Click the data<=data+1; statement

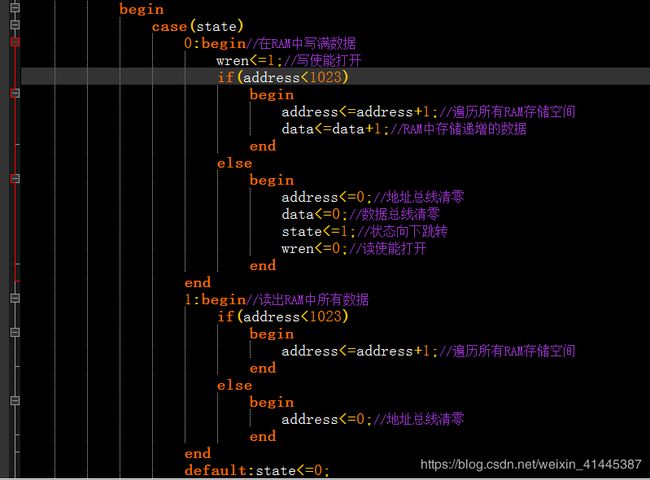pyautogui.click(x=335, y=129)
